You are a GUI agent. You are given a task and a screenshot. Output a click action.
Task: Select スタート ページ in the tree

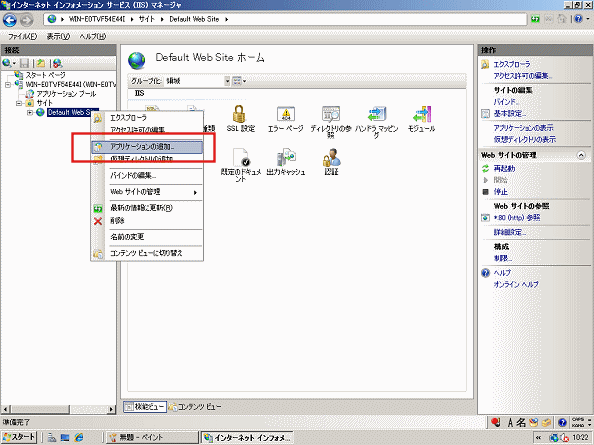(45, 75)
